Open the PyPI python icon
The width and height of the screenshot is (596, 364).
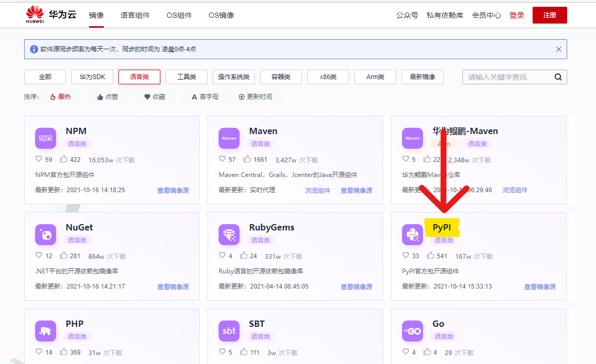coord(413,235)
